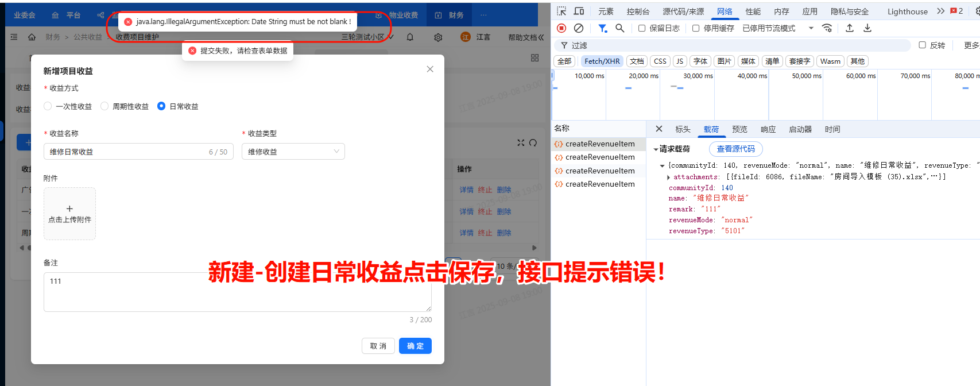Toggle Fetch/XHR filter chip

(602, 61)
